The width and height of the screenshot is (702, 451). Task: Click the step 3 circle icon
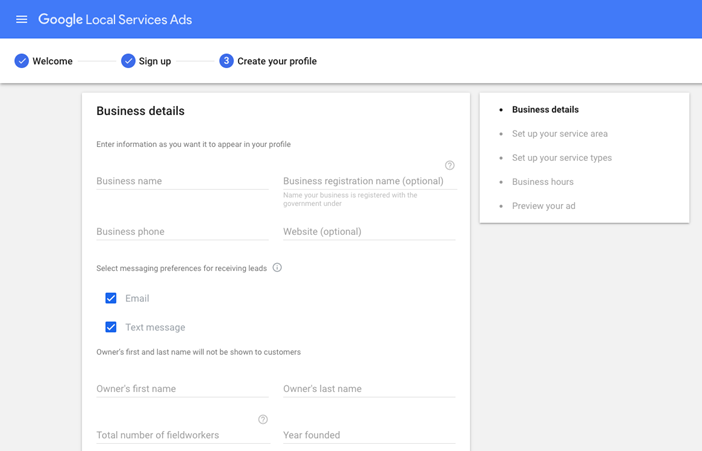[226, 61]
